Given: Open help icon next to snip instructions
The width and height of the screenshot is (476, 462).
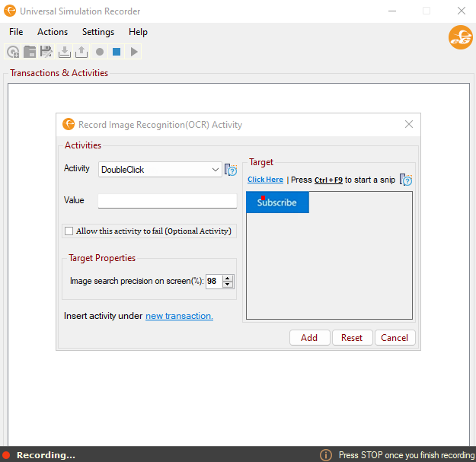Looking at the screenshot, I should tap(406, 180).
